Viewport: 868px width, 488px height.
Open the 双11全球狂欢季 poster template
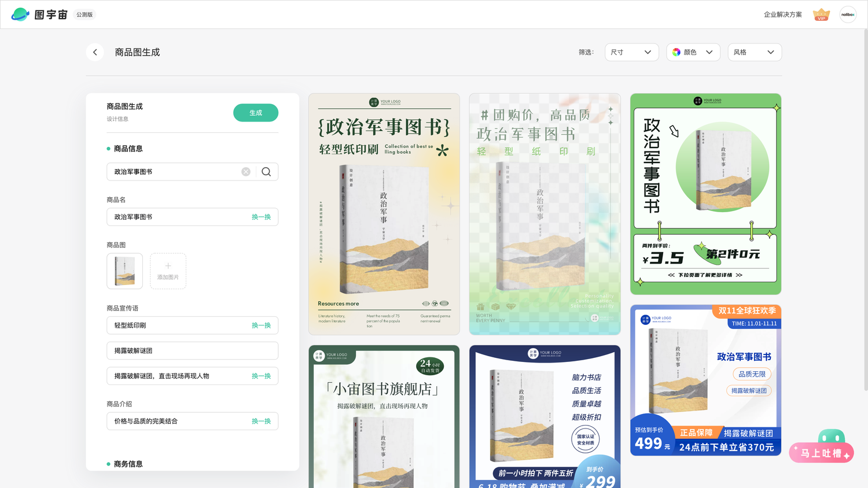point(705,380)
